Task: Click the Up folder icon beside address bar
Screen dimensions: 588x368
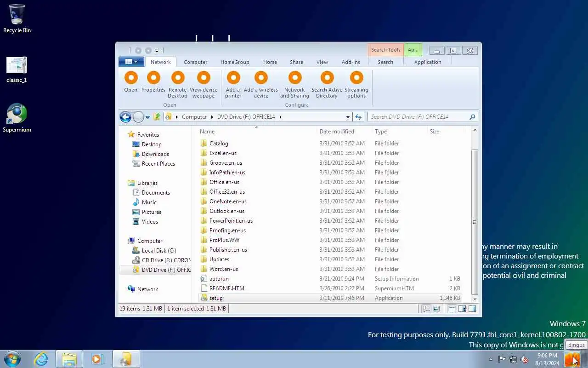Action: [157, 117]
